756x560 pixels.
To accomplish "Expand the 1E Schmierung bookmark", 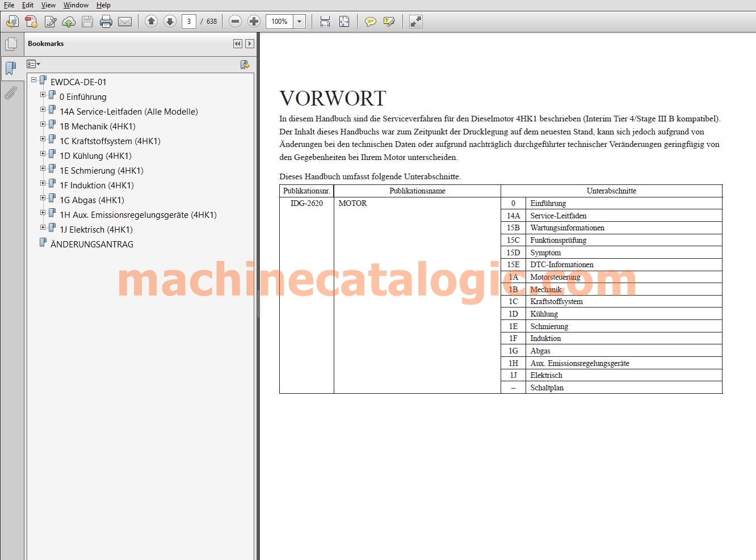I will coord(43,169).
